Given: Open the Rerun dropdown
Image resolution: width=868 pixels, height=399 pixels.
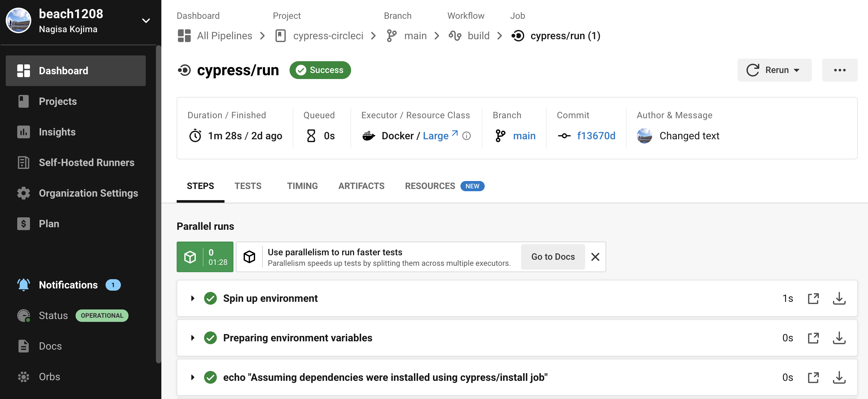Looking at the screenshot, I should click(774, 70).
